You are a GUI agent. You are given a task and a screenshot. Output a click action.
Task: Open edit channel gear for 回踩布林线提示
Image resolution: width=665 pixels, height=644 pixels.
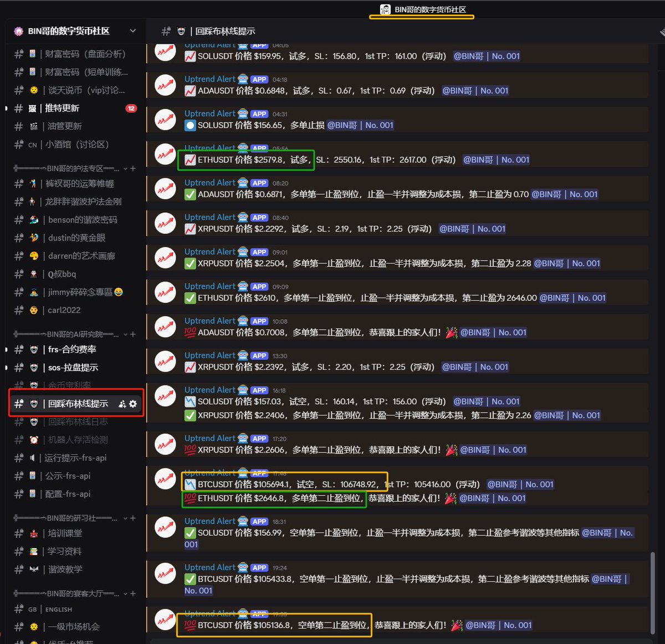click(x=133, y=404)
